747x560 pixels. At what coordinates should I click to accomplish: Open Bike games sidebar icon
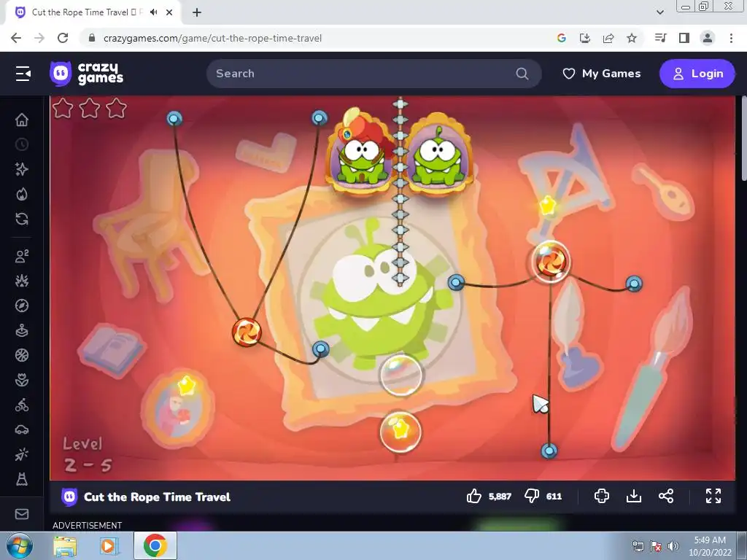[x=22, y=405]
